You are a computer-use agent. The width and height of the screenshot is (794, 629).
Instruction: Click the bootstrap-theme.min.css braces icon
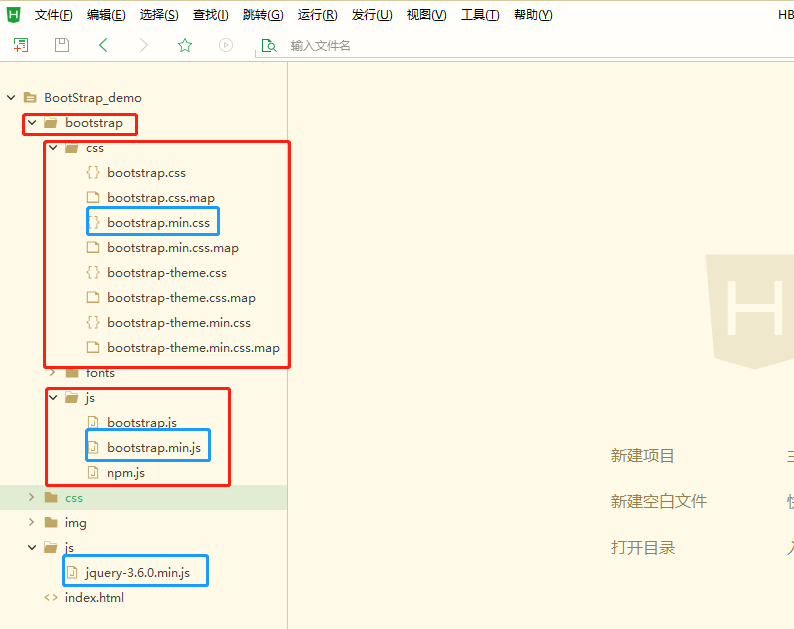(93, 322)
